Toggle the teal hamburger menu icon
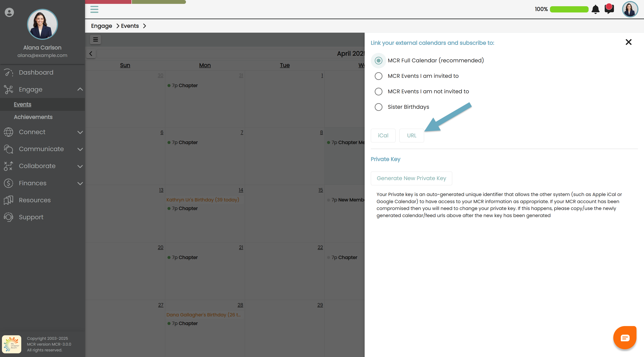Image resolution: width=644 pixels, height=357 pixels. 94,9
